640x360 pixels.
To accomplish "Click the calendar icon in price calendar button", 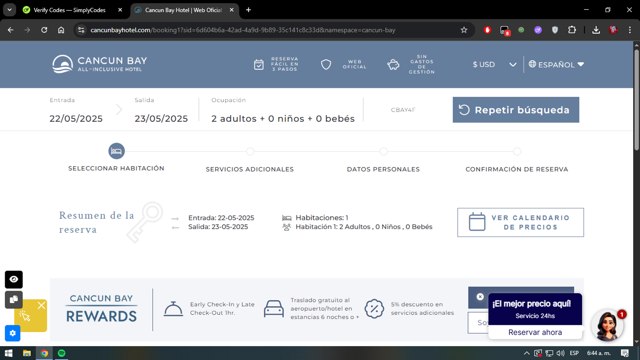I will coord(477,222).
